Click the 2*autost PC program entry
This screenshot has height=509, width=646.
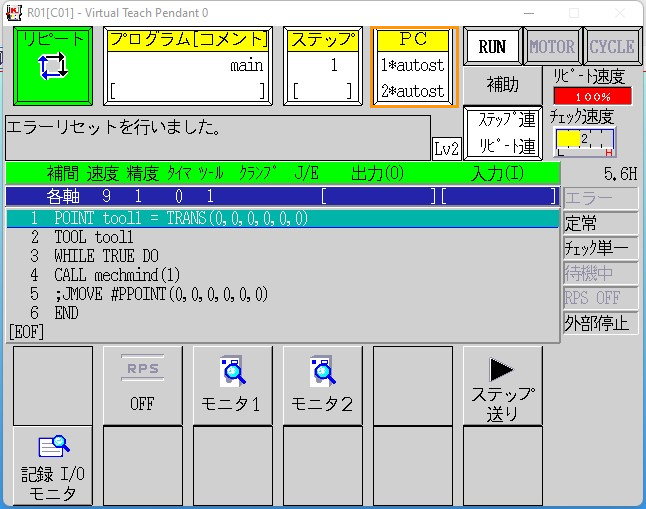click(413, 91)
